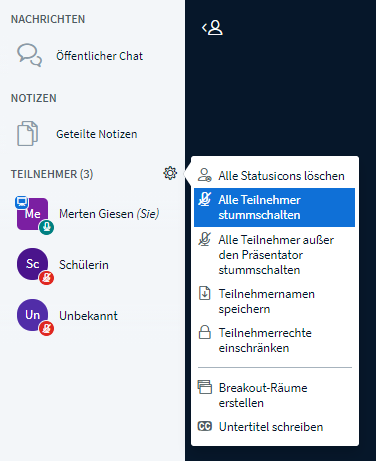376x461 pixels.
Task: Click the presenter screen badge on Me avatar
Action: click(22, 202)
